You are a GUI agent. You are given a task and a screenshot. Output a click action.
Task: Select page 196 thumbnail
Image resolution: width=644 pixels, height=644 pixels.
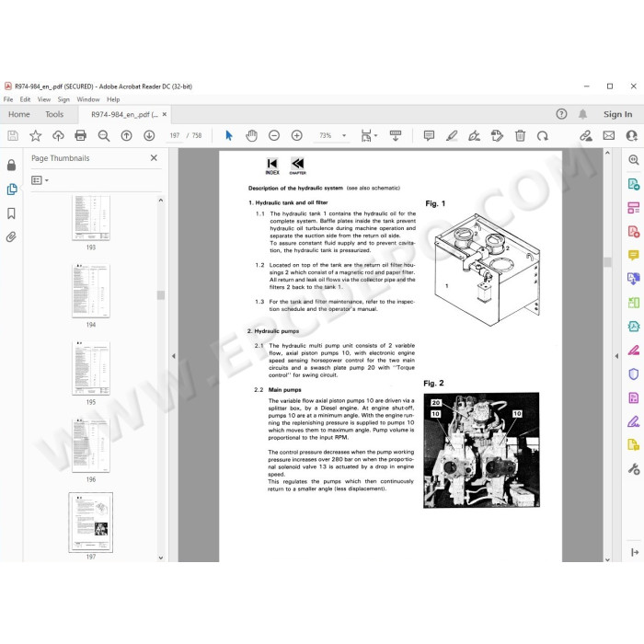tap(91, 445)
